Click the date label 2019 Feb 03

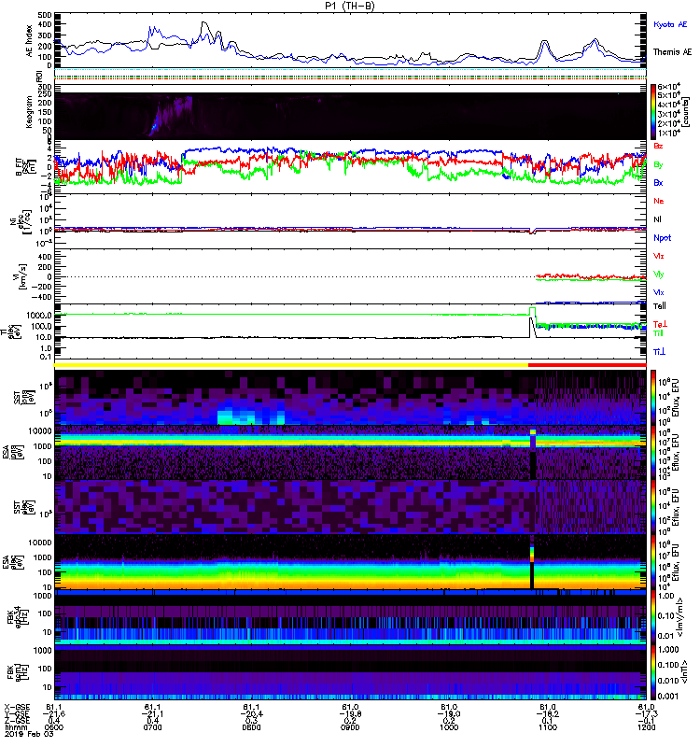tap(28, 734)
